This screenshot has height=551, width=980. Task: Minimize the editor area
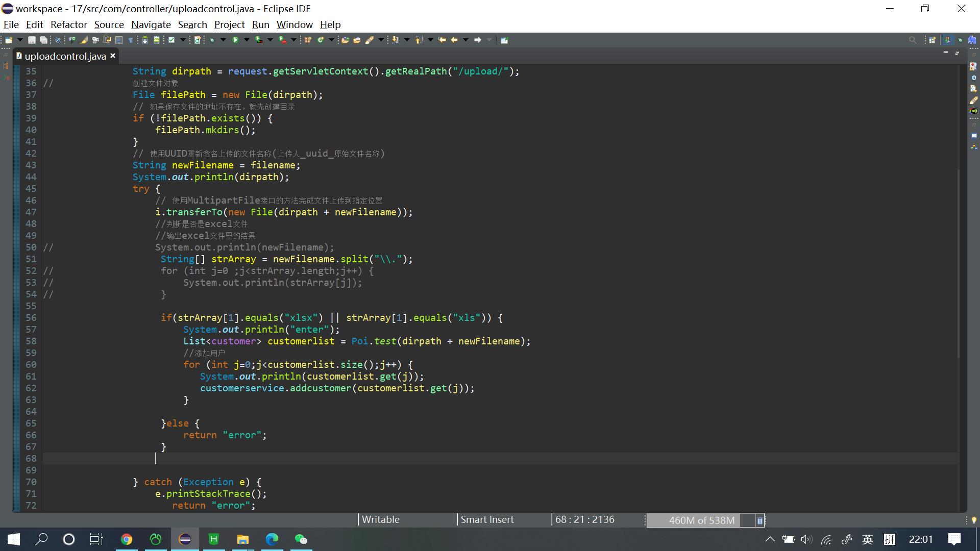tap(946, 53)
